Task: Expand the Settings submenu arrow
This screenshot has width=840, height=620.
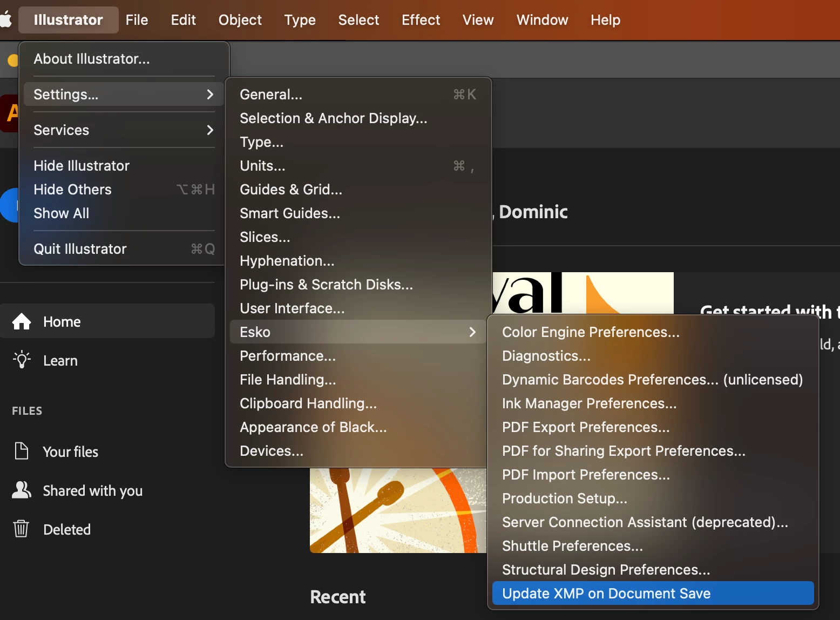Action: 210,95
